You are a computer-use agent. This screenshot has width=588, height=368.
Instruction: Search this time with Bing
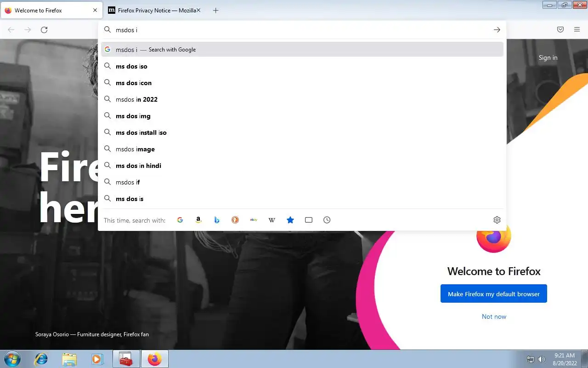(x=217, y=220)
